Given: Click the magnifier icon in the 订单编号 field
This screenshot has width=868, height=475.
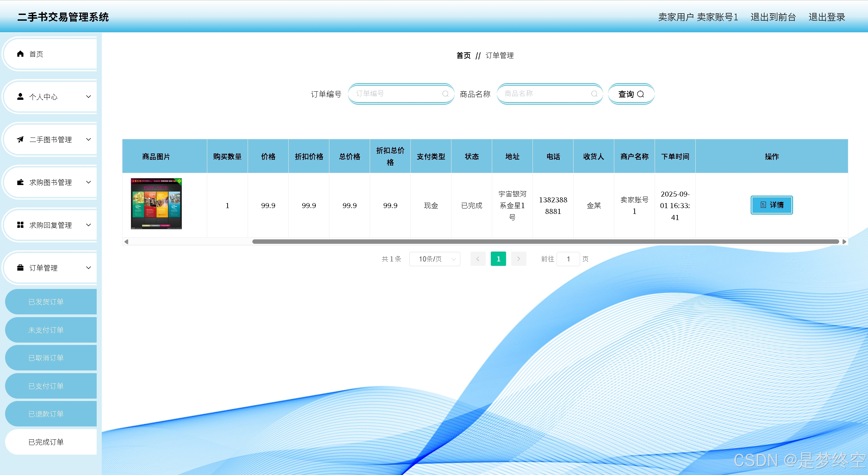Looking at the screenshot, I should tap(445, 94).
